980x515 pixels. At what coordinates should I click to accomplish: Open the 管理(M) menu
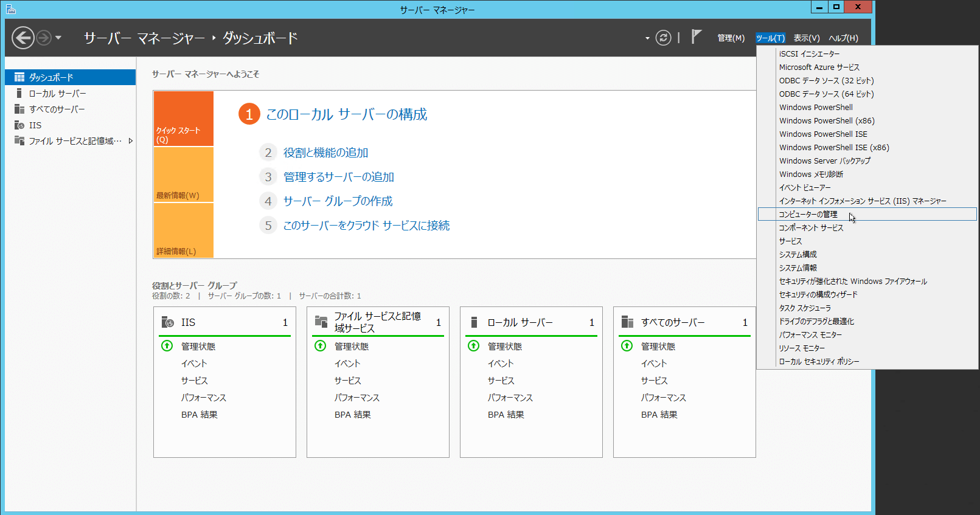(x=731, y=38)
